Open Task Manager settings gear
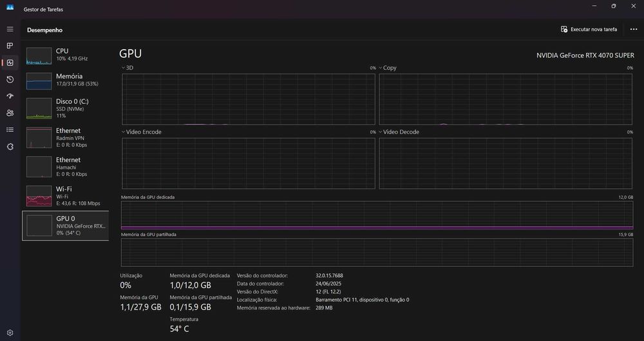This screenshot has width=644, height=341. (10, 333)
